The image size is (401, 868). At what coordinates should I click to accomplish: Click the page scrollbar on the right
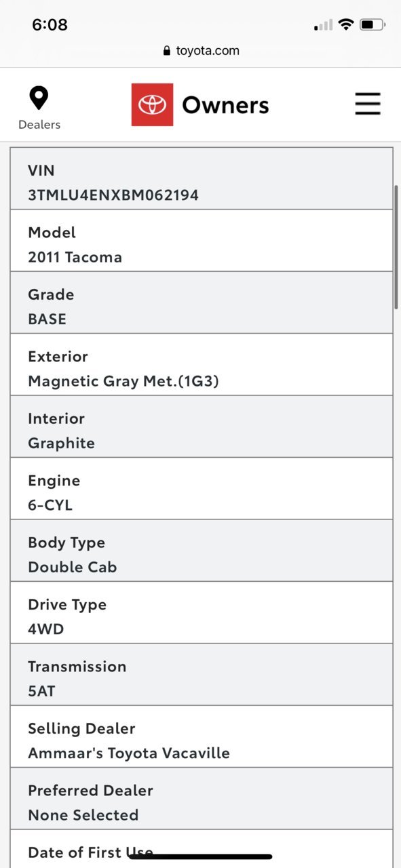point(397,247)
